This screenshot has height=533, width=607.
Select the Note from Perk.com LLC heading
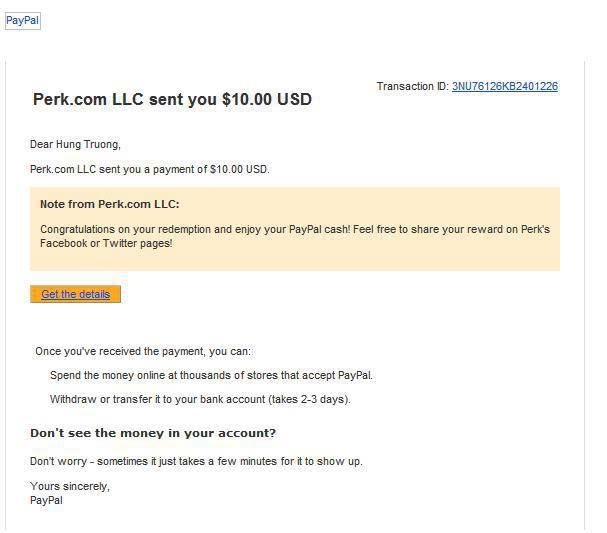click(x=109, y=204)
